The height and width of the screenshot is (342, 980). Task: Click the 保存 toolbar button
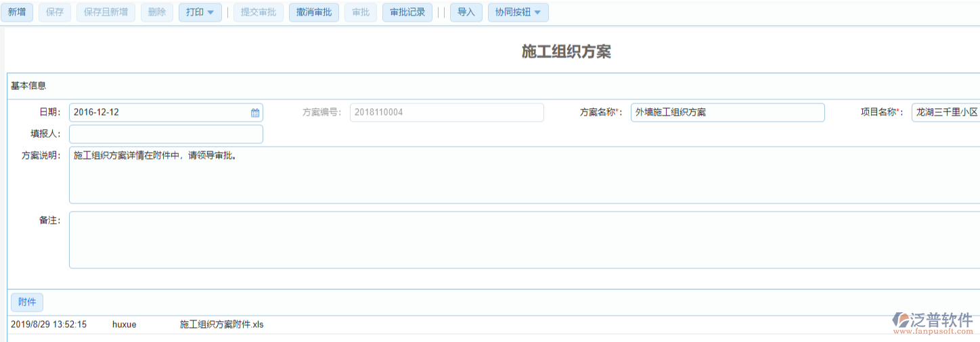pyautogui.click(x=55, y=12)
